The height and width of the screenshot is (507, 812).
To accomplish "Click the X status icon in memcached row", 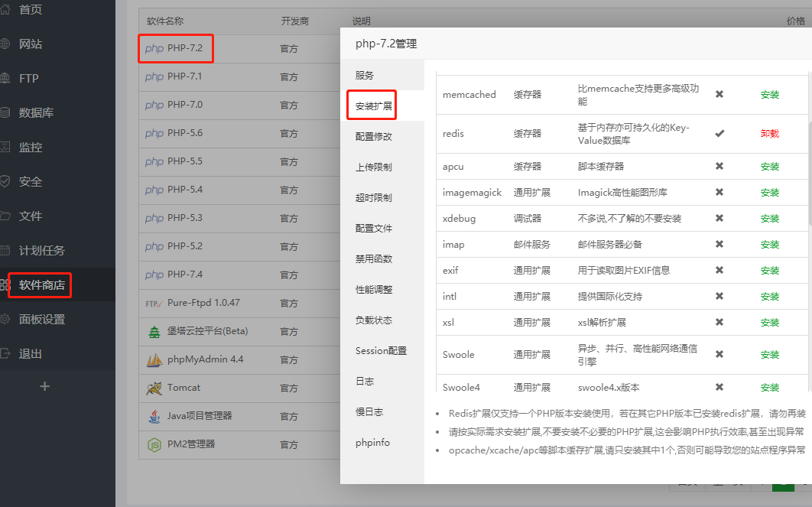I will pyautogui.click(x=719, y=94).
